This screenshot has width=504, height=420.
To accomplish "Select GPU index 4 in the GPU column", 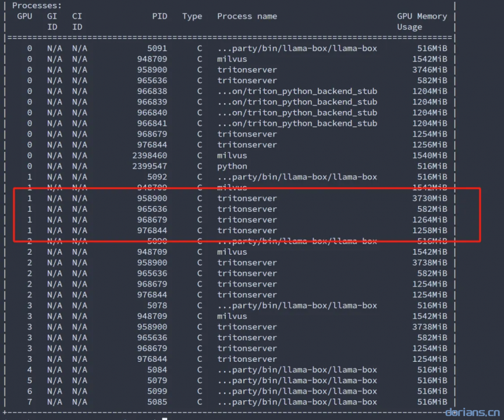I will 30,370.
